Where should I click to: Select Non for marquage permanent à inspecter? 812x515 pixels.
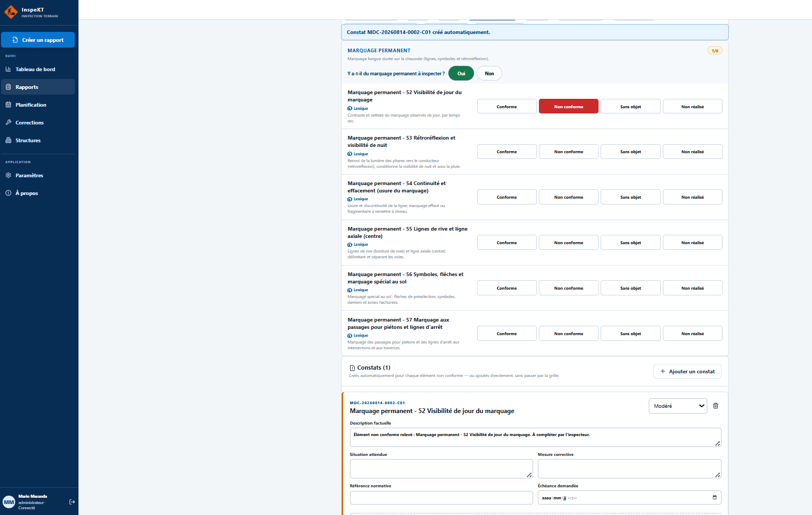489,73
